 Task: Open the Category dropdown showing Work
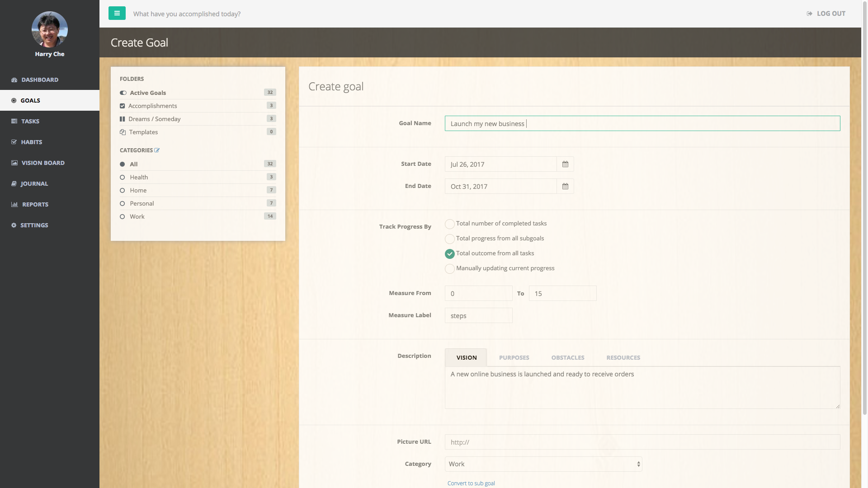point(543,464)
